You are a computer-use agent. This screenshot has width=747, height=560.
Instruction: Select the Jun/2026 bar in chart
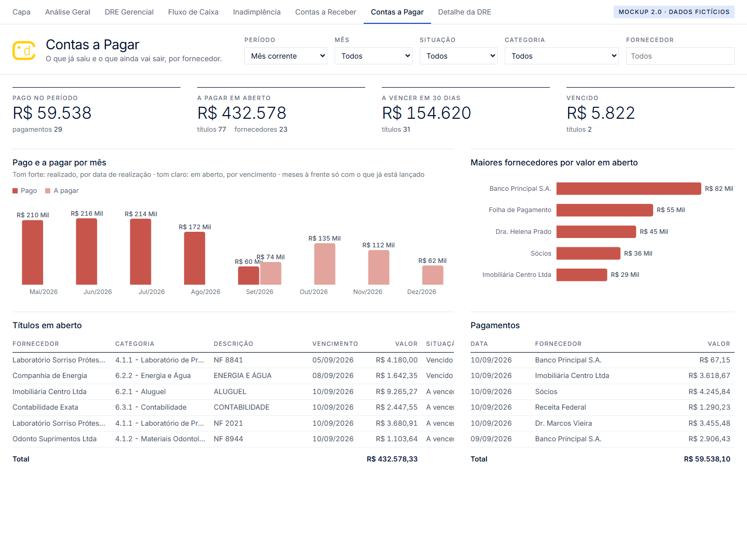87,251
